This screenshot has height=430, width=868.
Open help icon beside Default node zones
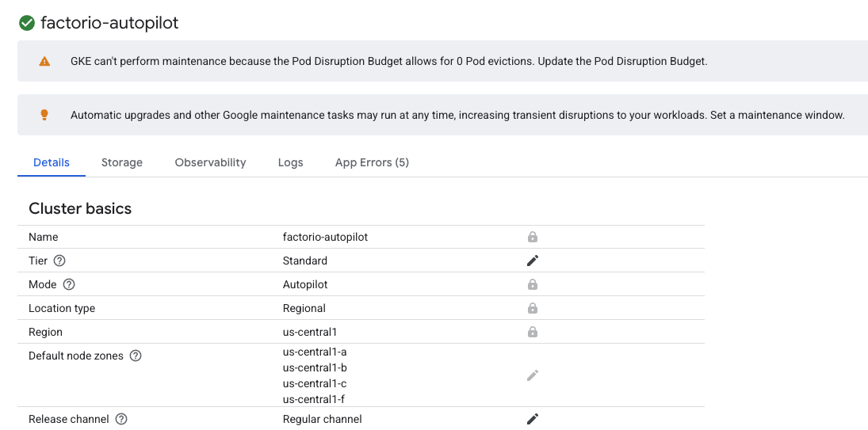pyautogui.click(x=136, y=356)
